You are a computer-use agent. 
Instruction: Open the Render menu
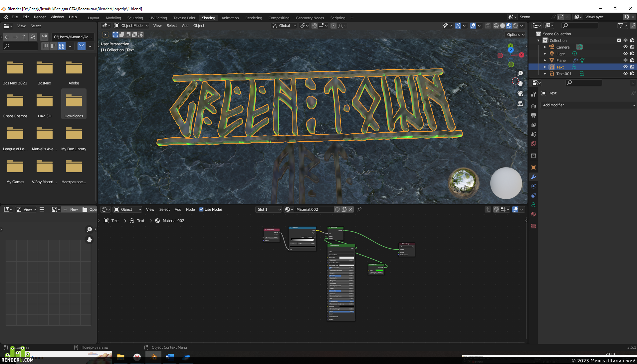[40, 17]
